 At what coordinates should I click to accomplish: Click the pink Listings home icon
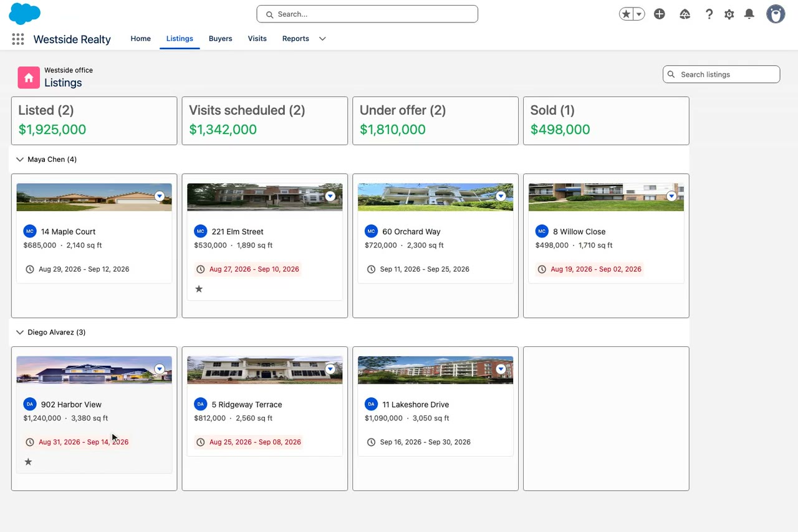[x=29, y=78]
